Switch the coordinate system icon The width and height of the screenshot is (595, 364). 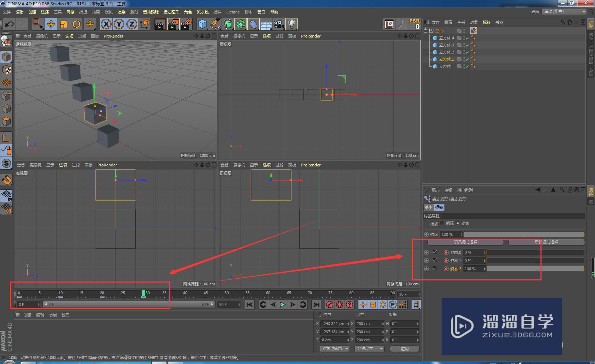point(144,24)
